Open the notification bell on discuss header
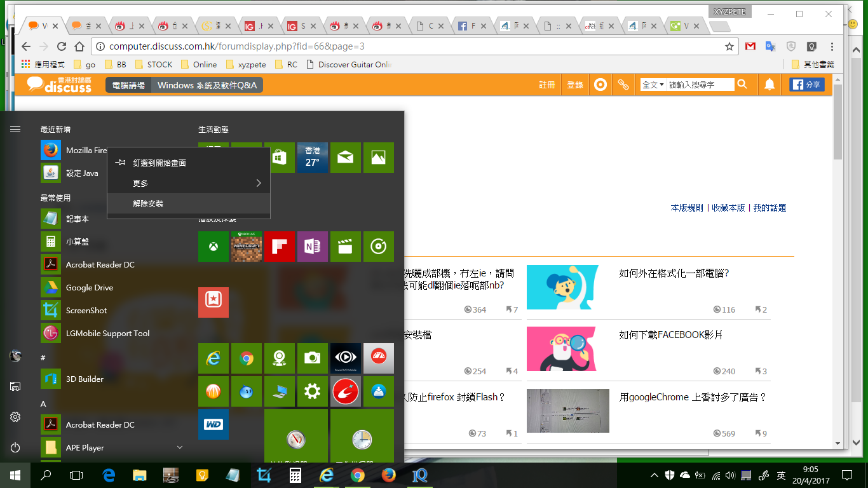Screen dimensions: 868x488 770,85
